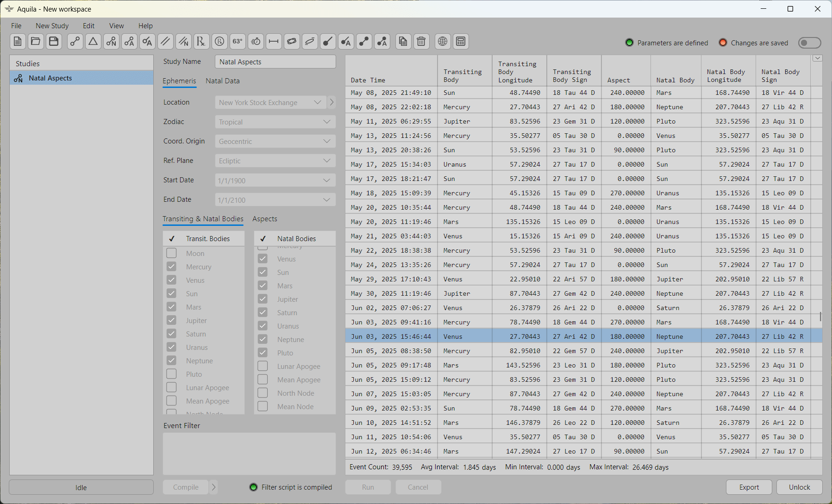Open the View menu
The image size is (832, 504).
coord(116,26)
